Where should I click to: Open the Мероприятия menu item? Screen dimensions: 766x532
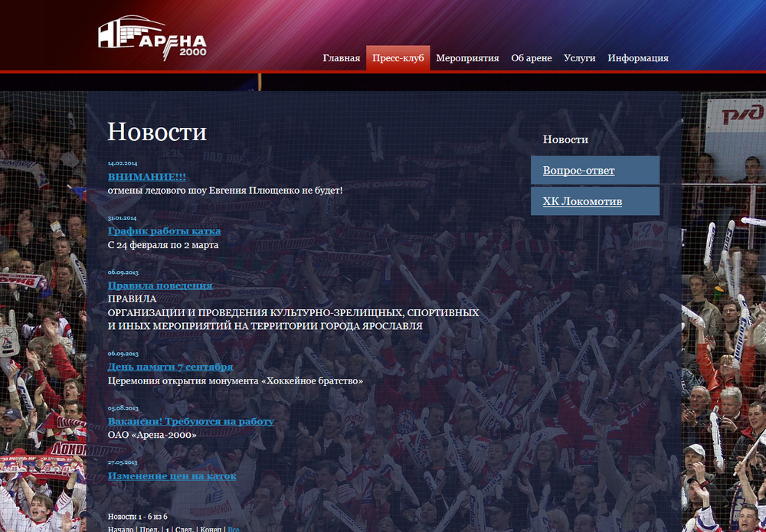point(467,58)
